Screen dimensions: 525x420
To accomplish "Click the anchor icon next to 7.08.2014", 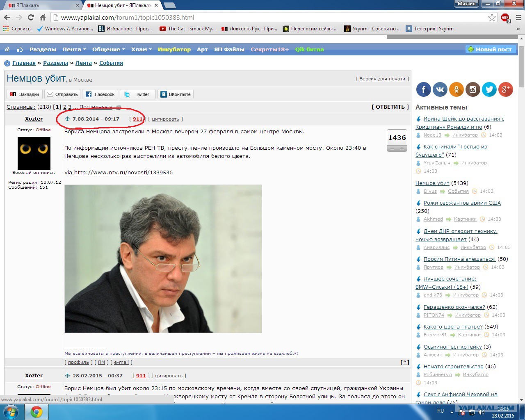I will pyautogui.click(x=68, y=119).
